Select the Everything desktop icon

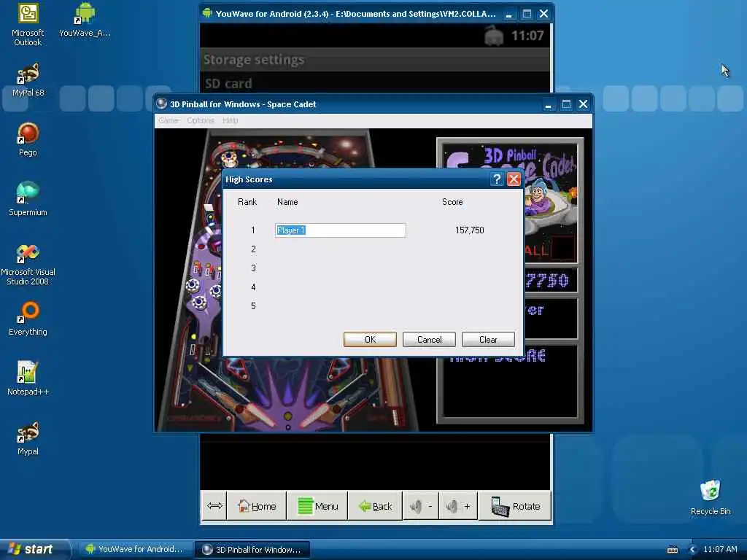point(28,319)
